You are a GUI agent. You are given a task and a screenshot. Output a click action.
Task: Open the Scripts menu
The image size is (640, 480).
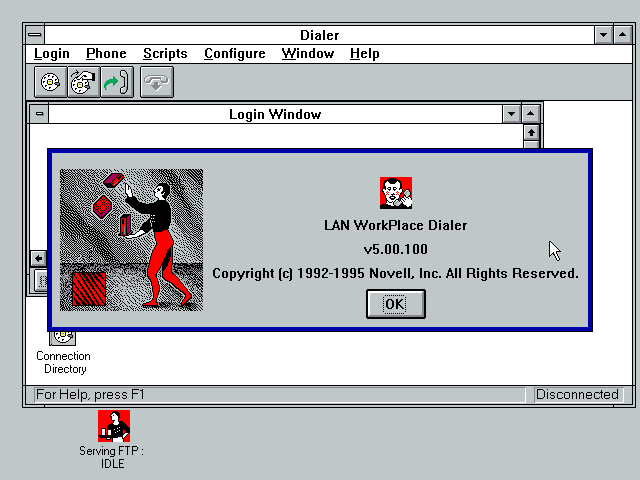coord(165,53)
